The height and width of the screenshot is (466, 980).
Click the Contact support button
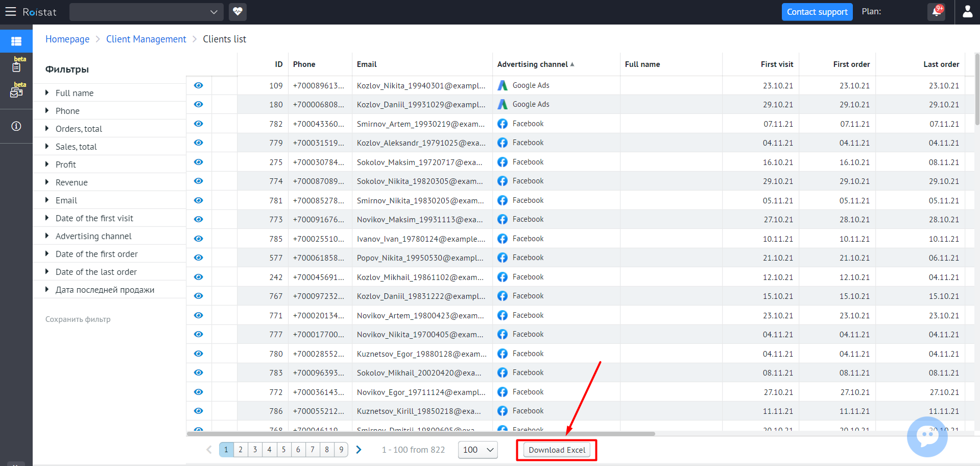click(817, 12)
